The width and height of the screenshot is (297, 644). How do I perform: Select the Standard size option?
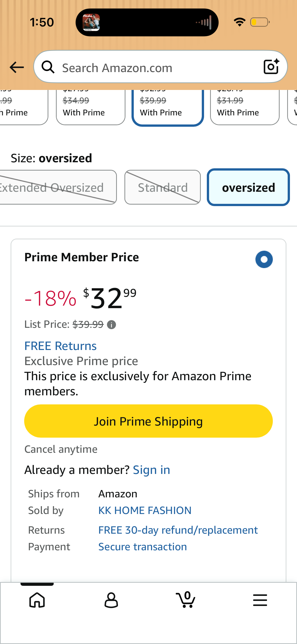pos(162,187)
